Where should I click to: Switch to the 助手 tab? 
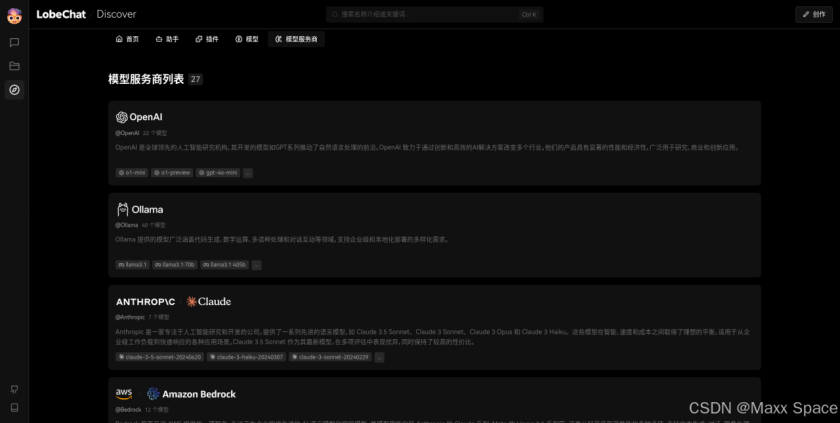[x=167, y=39]
